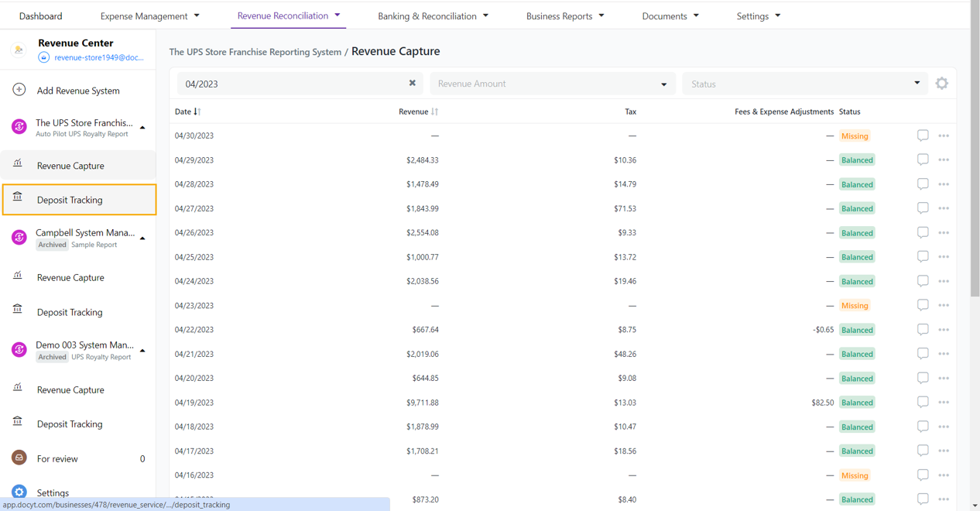
Task: Open the comment bubble on the 04/30/2023 row
Action: pyautogui.click(x=923, y=135)
